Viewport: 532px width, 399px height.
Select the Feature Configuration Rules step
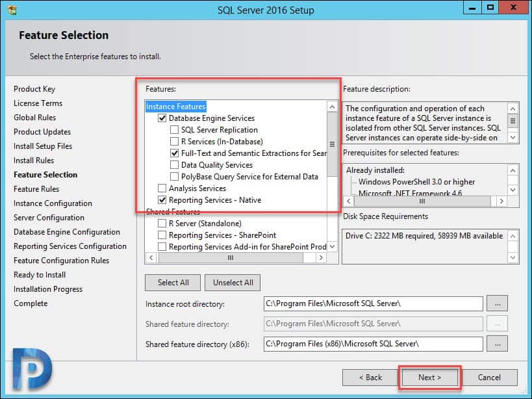tap(62, 260)
